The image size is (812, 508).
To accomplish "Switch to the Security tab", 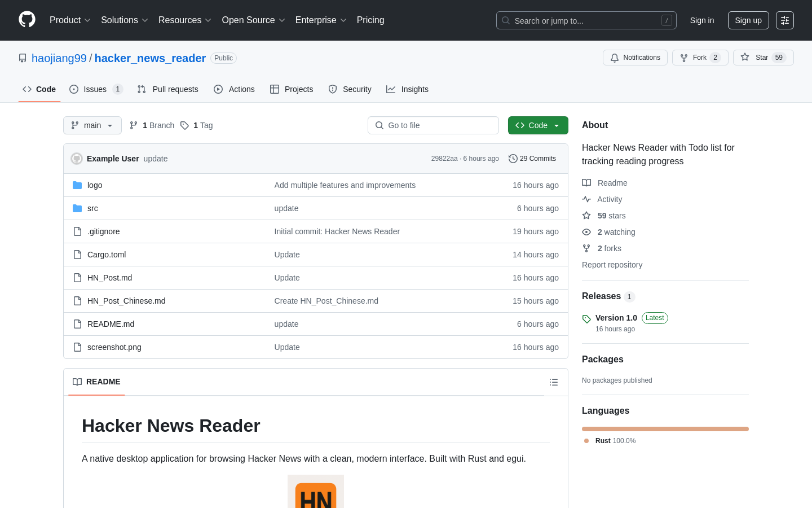I will (x=350, y=89).
